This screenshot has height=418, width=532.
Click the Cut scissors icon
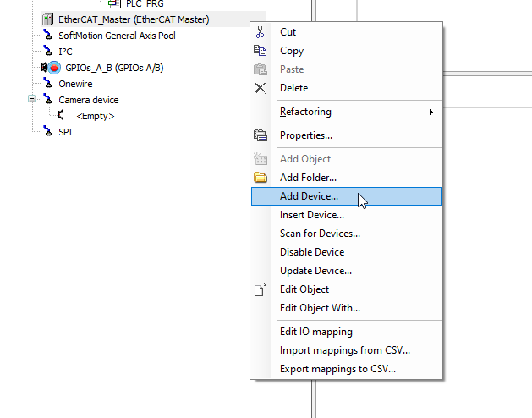261,32
